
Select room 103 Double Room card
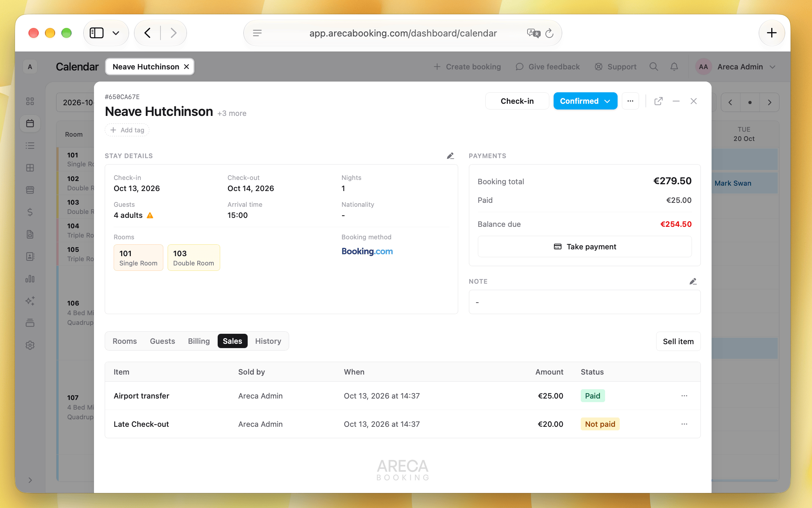coord(194,258)
